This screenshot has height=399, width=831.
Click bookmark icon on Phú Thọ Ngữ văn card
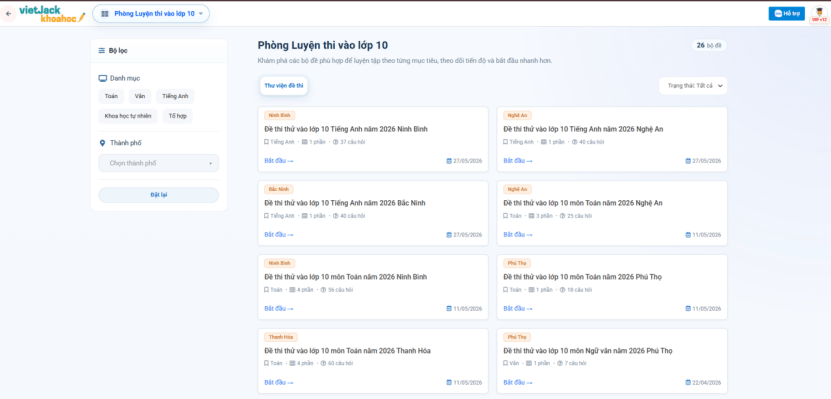[x=506, y=363]
